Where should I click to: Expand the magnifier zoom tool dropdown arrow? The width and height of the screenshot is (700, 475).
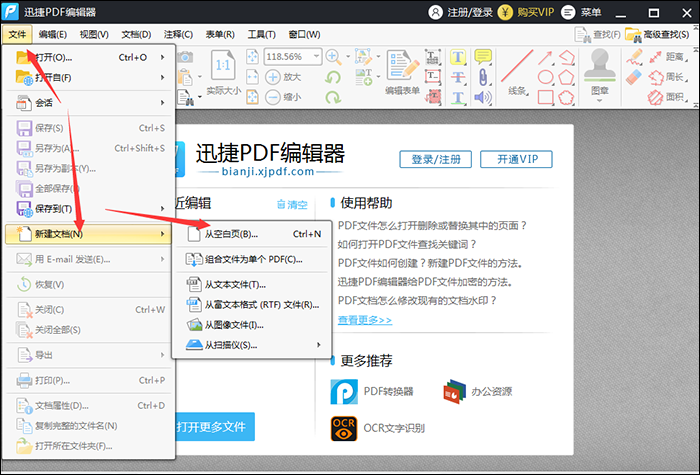point(347,57)
